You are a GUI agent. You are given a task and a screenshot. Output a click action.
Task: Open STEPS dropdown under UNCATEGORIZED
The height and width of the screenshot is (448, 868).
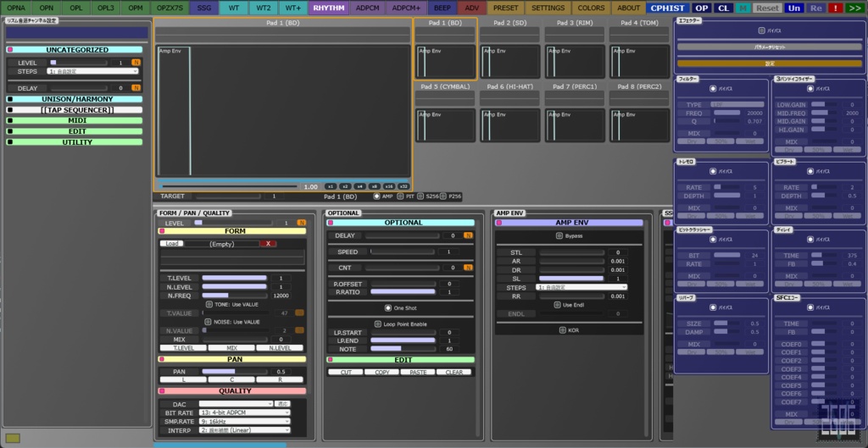pos(92,71)
